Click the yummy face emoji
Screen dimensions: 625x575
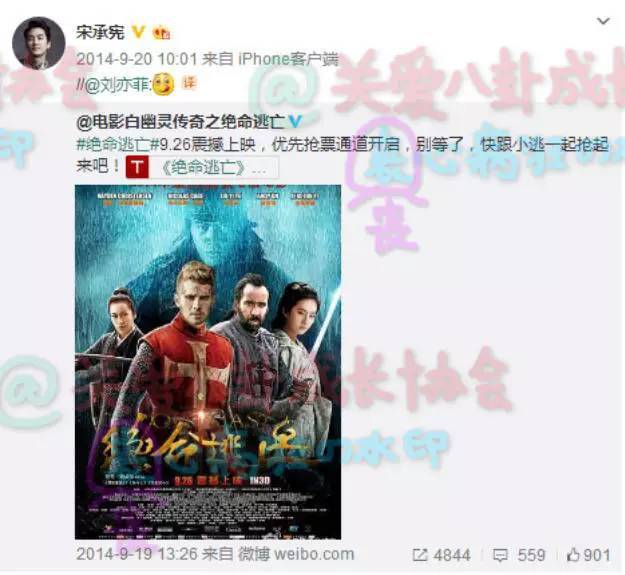tap(163, 84)
